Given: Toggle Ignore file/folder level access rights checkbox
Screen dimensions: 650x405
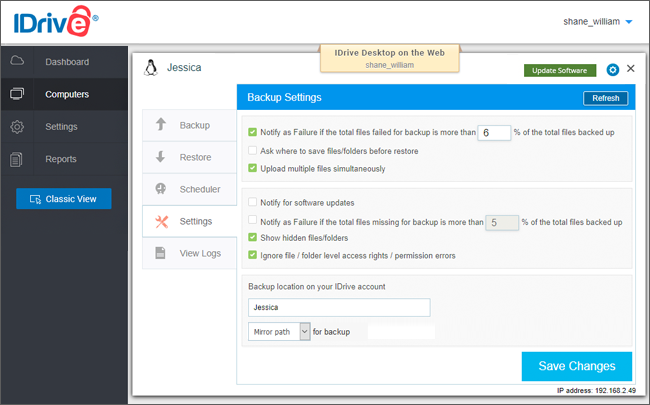Looking at the screenshot, I should [x=252, y=255].
